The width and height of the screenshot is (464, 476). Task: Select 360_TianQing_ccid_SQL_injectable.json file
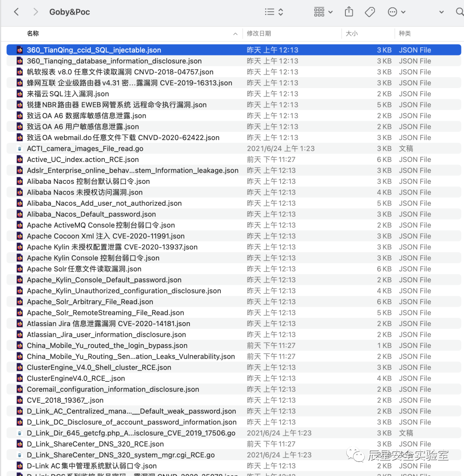point(234,50)
